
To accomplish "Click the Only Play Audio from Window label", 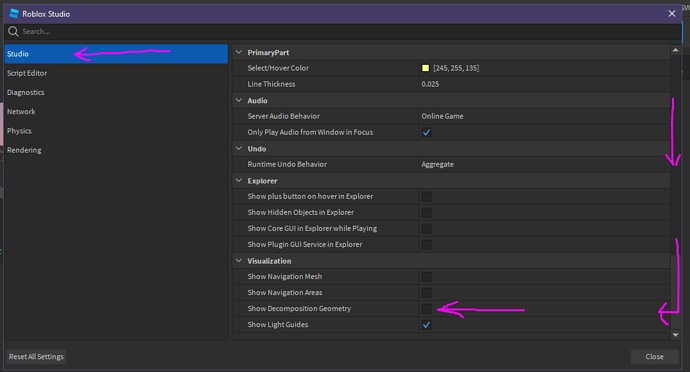I will [310, 132].
